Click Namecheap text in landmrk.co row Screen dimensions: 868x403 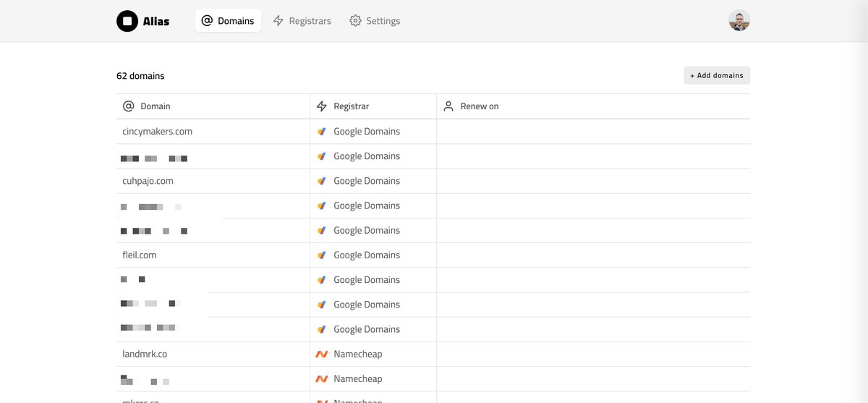[358, 355]
